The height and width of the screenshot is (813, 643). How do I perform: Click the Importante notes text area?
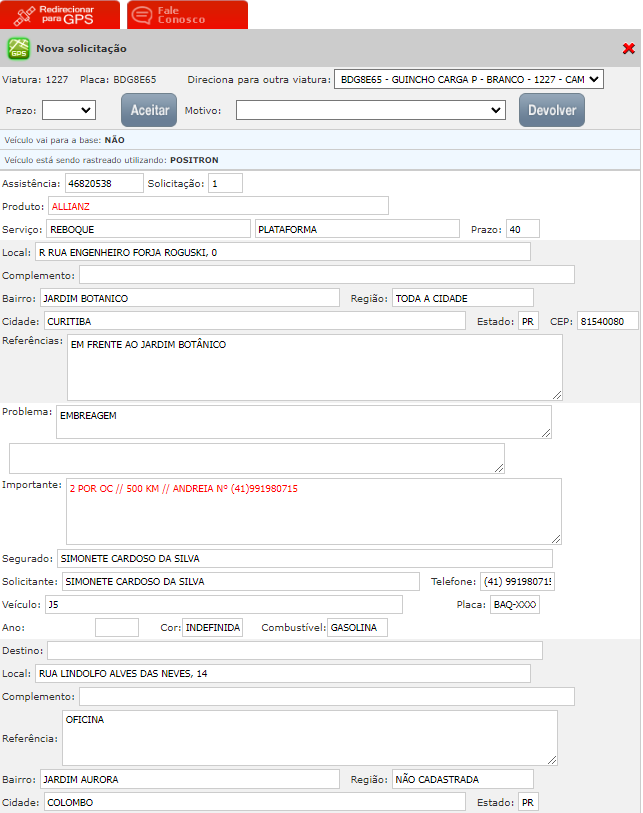(x=313, y=511)
